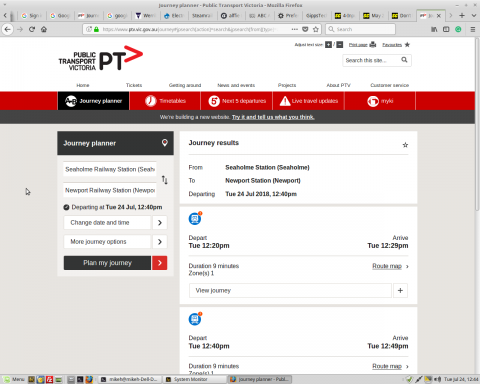Expand View journey details with plus
The width and height of the screenshot is (480, 384).
point(400,291)
